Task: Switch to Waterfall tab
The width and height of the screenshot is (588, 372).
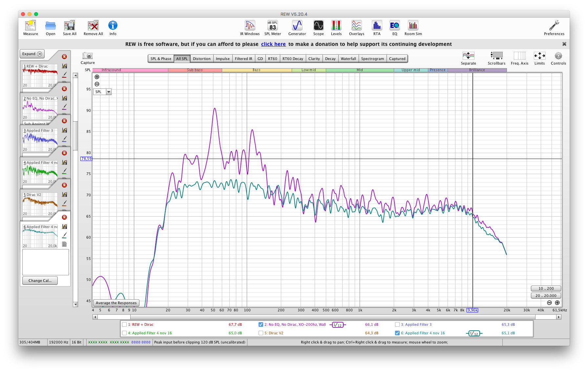Action: tap(348, 59)
